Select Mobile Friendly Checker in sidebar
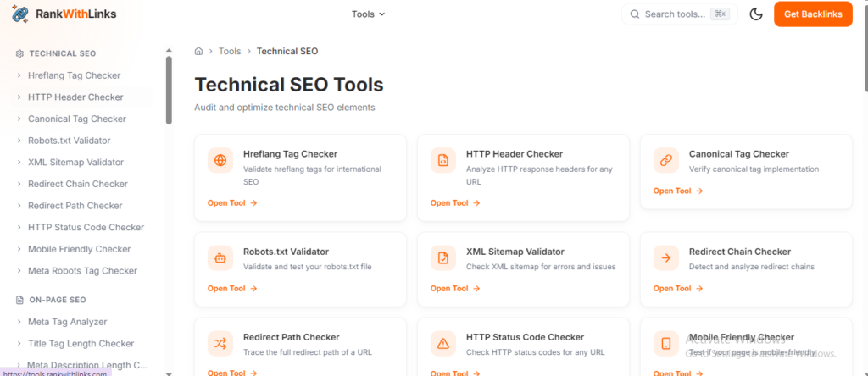The image size is (868, 376). [79, 249]
